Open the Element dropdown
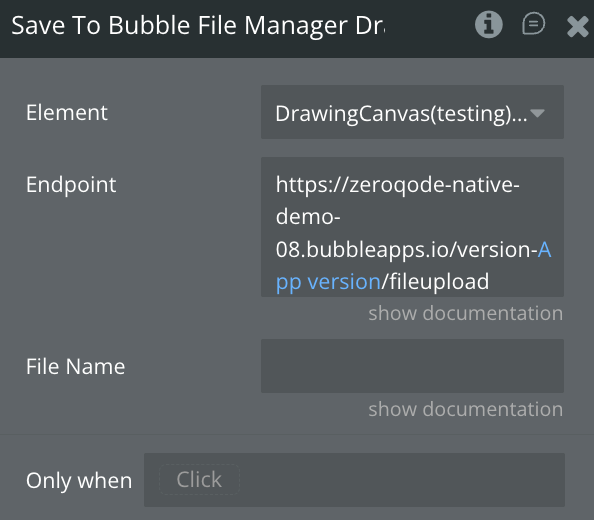594x520 pixels. click(412, 112)
